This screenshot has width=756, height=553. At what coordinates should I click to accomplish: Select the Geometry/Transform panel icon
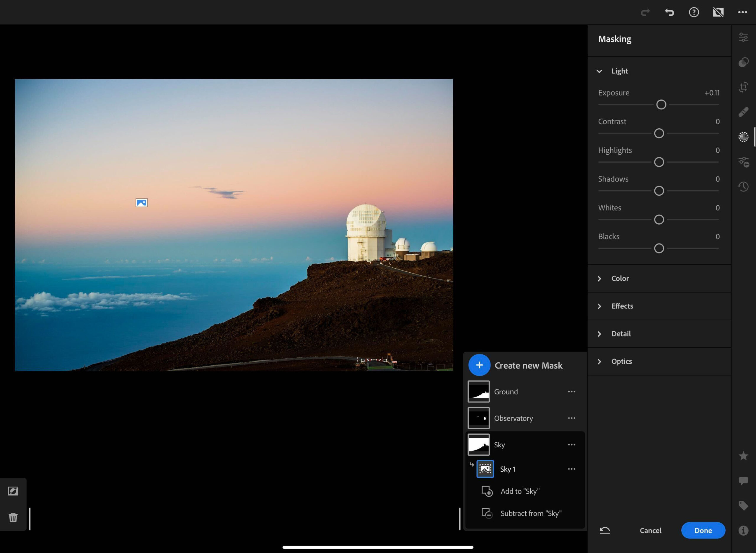742,87
